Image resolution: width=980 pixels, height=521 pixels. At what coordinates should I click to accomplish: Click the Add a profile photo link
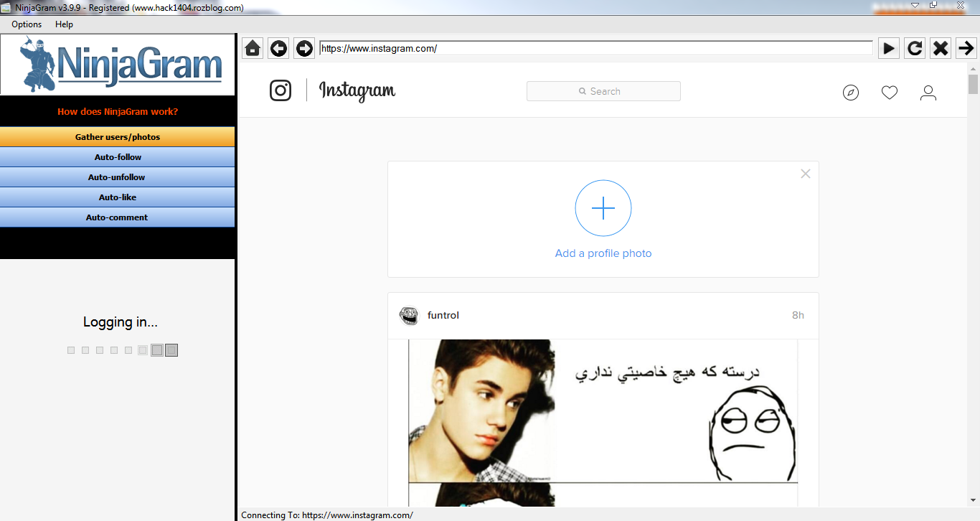click(603, 253)
